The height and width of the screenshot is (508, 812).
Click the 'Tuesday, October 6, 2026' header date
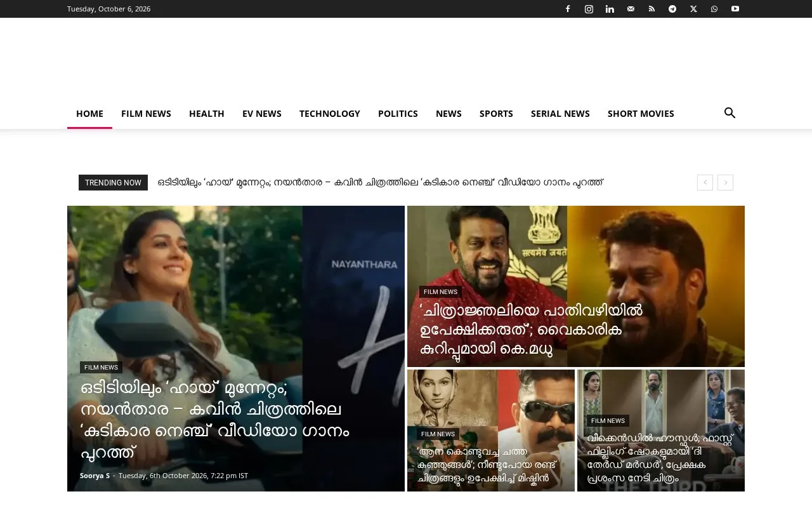click(108, 9)
